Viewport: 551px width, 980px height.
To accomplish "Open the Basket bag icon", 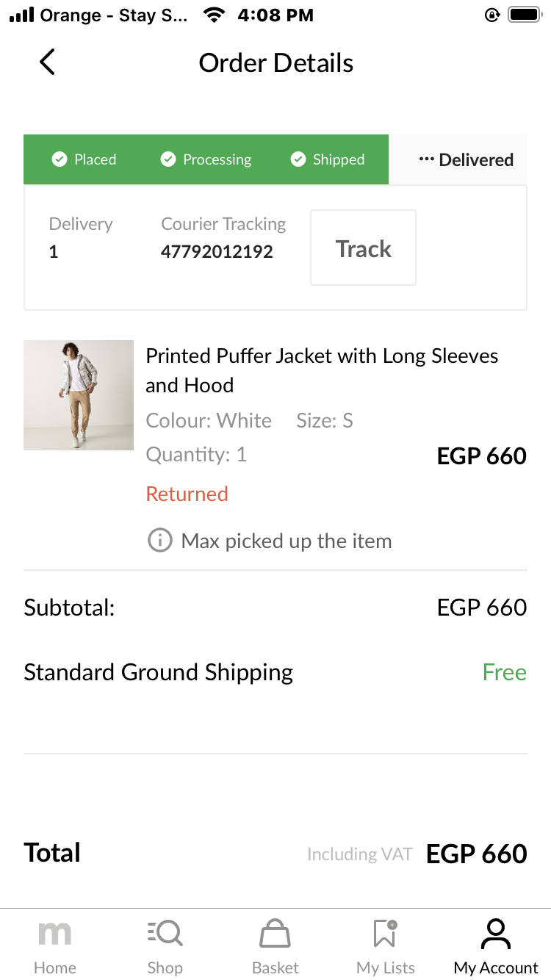I will click(x=275, y=934).
